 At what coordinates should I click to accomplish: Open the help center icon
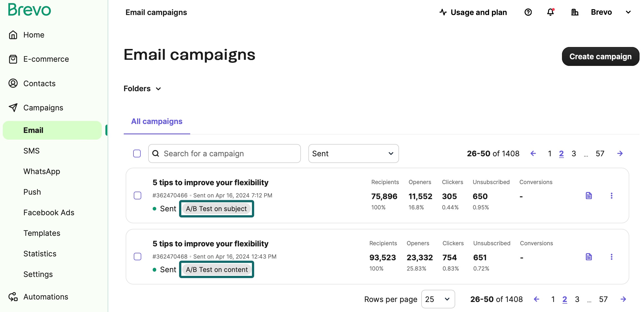(x=527, y=12)
